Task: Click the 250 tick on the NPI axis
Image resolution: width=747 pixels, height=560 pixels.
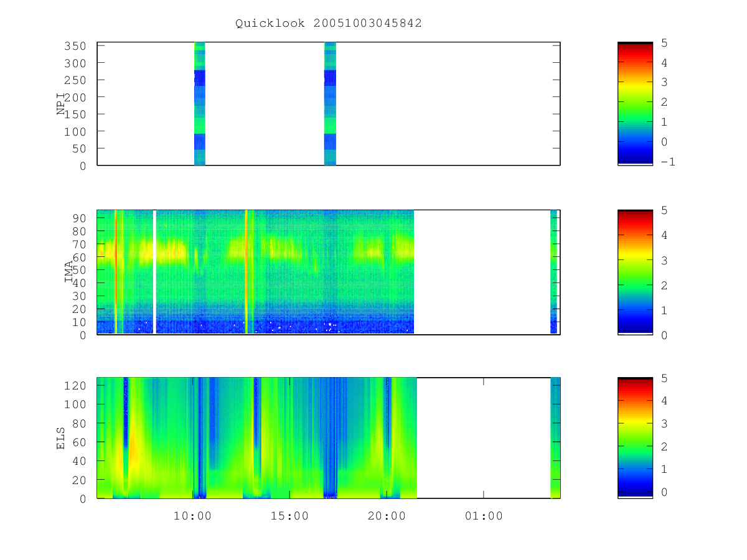Action: coord(75,80)
